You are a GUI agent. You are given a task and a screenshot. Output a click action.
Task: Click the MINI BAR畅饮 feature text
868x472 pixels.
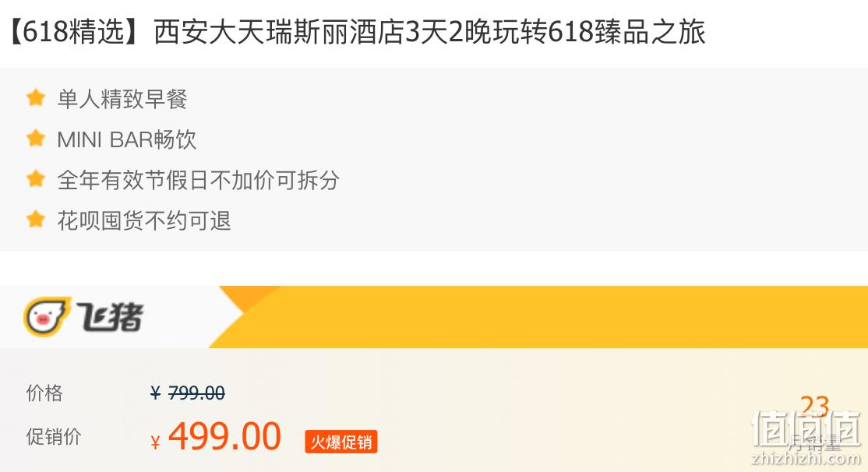126,139
